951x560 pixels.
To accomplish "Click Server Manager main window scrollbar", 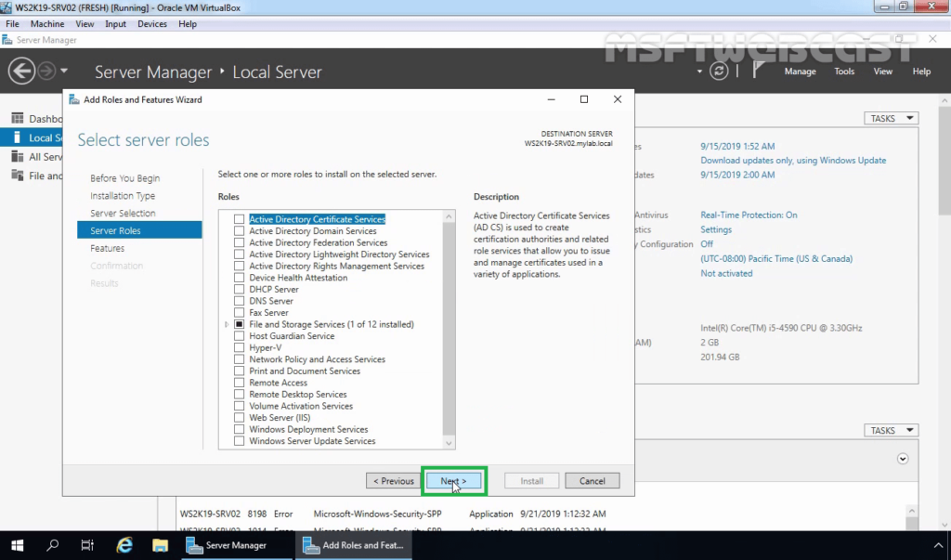I will (x=944, y=310).
